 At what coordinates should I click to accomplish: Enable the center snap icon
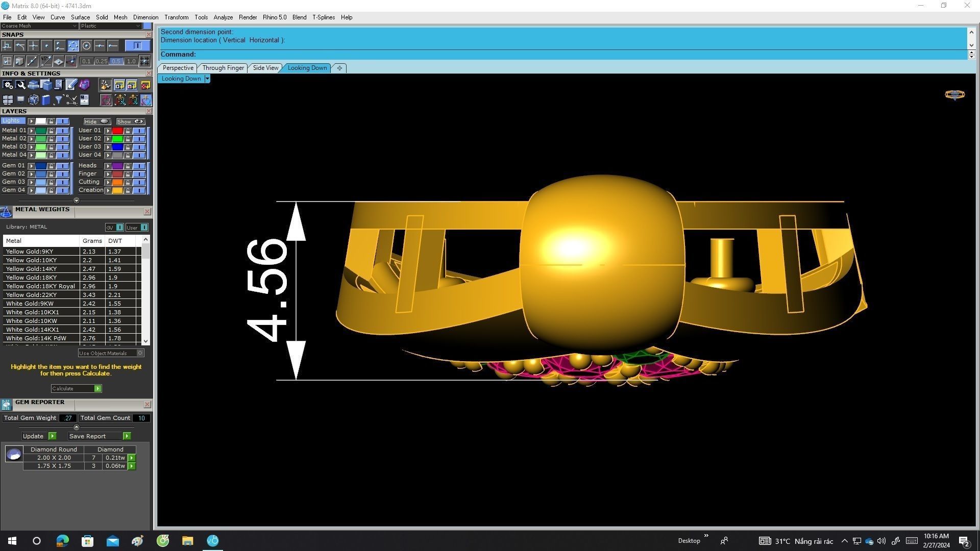[x=86, y=46]
